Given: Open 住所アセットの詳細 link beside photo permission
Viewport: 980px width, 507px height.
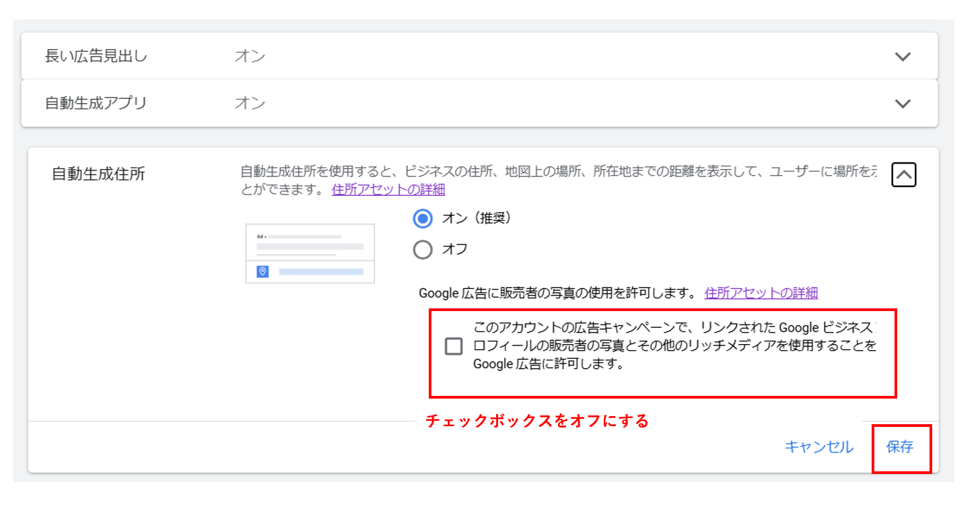Looking at the screenshot, I should [761, 293].
